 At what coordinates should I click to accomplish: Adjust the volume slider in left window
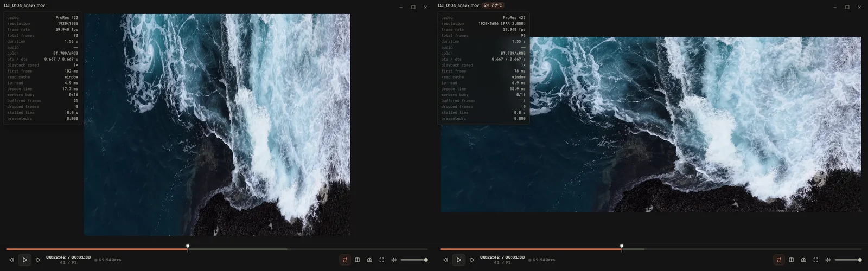click(x=414, y=260)
